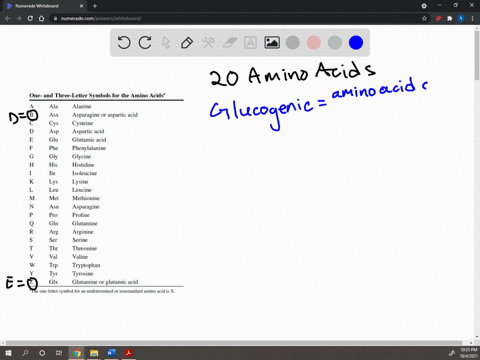This screenshot has width=480, height=360.
Task: Click the 'Threonine' table entry
Action: (84, 248)
